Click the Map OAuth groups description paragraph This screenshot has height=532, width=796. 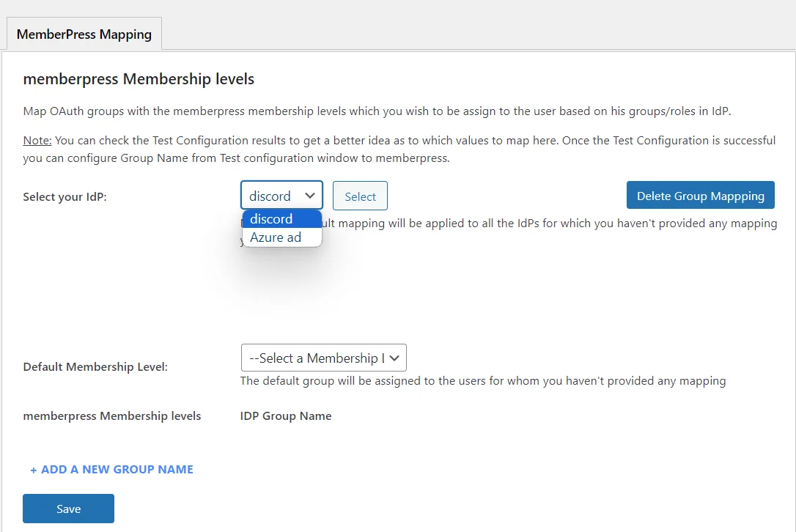(377, 111)
